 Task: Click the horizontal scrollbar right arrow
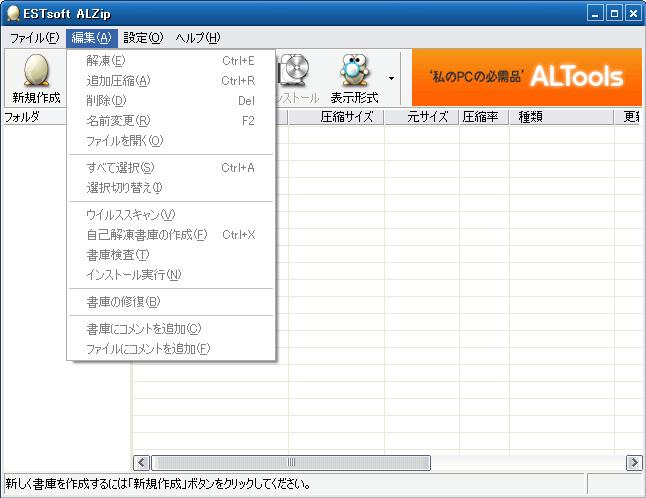click(634, 463)
